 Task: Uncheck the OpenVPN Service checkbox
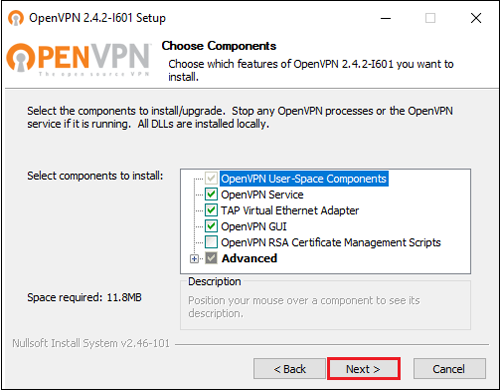pos(211,194)
